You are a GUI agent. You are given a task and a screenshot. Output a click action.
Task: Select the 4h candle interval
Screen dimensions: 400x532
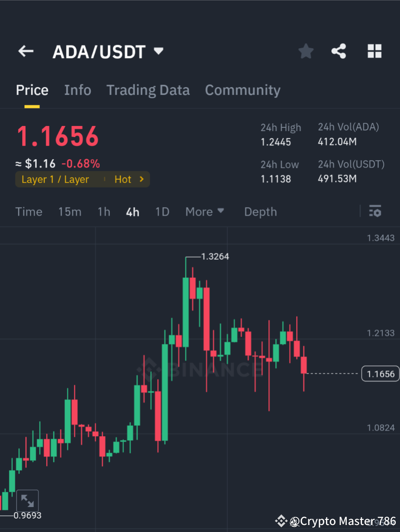coord(133,211)
